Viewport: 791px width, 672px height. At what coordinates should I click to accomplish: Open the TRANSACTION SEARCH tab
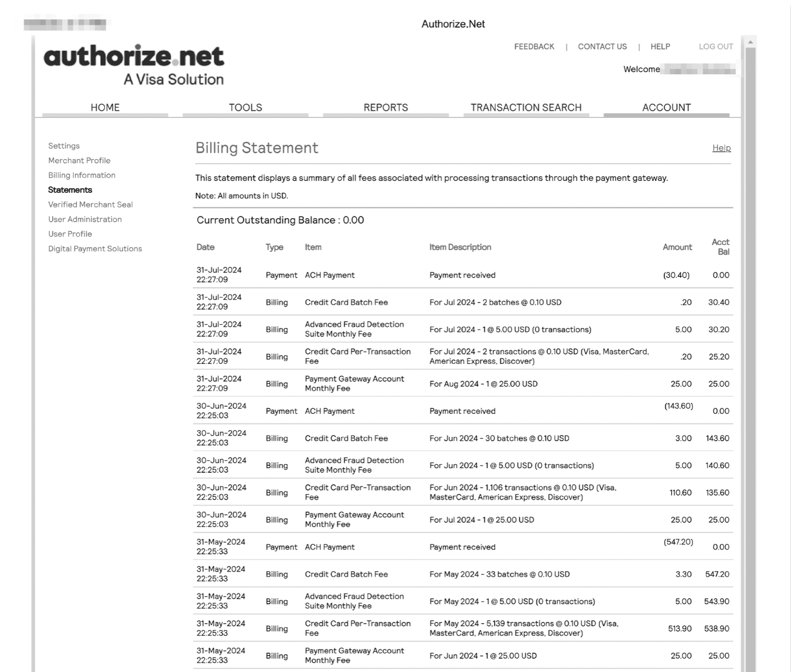coord(526,107)
